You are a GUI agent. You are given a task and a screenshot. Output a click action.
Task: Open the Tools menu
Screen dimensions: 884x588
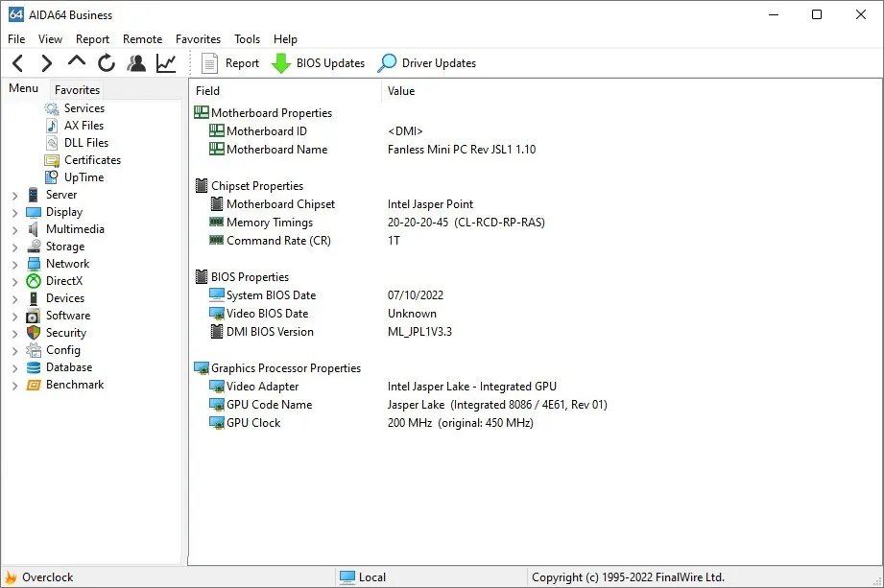pyautogui.click(x=247, y=39)
